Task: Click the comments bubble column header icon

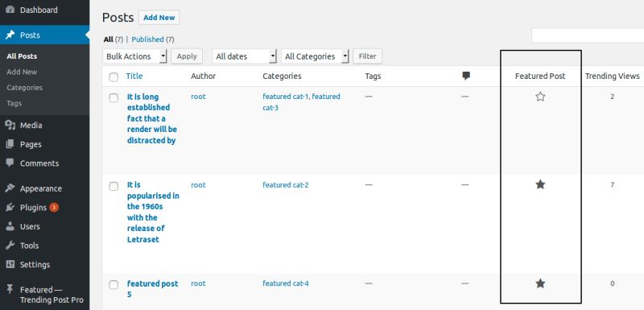Action: (x=466, y=76)
